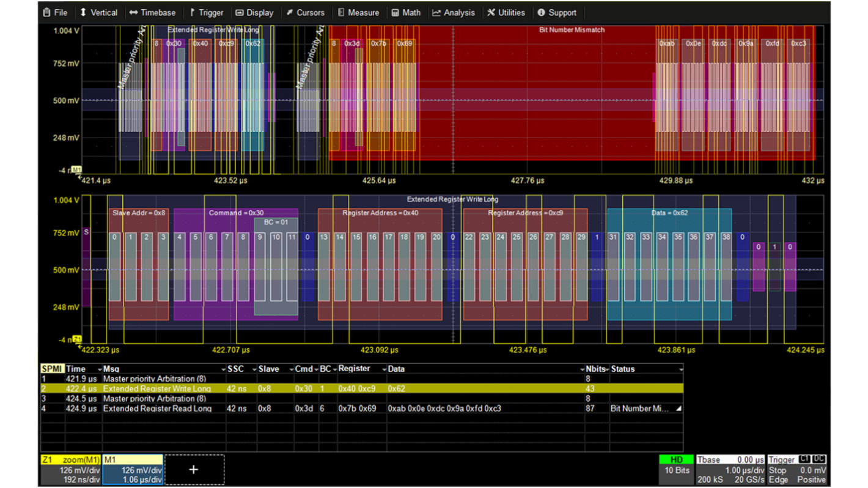Open the Status column filter dropdown

tap(680, 369)
